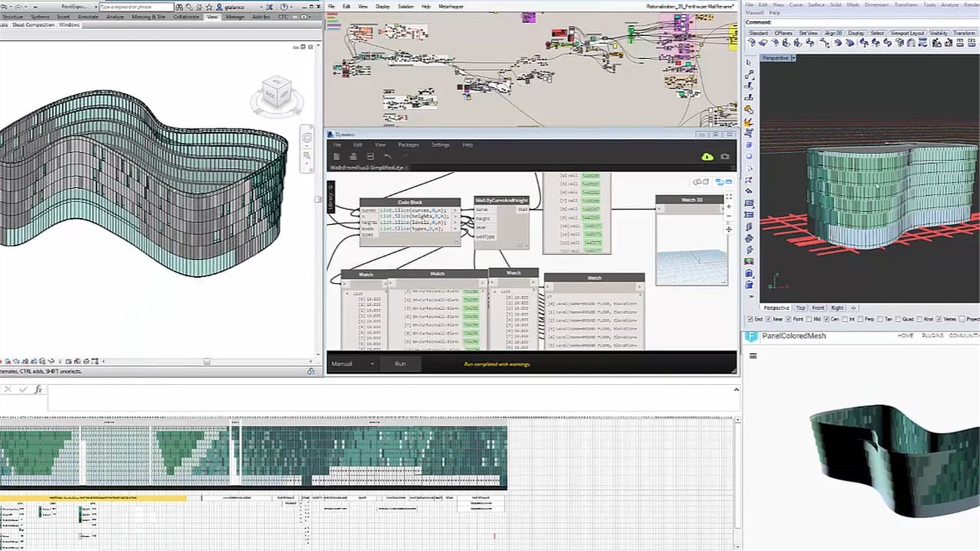Open the Manual run mode dropdown in Dynamo
The height and width of the screenshot is (551, 980).
(x=373, y=364)
